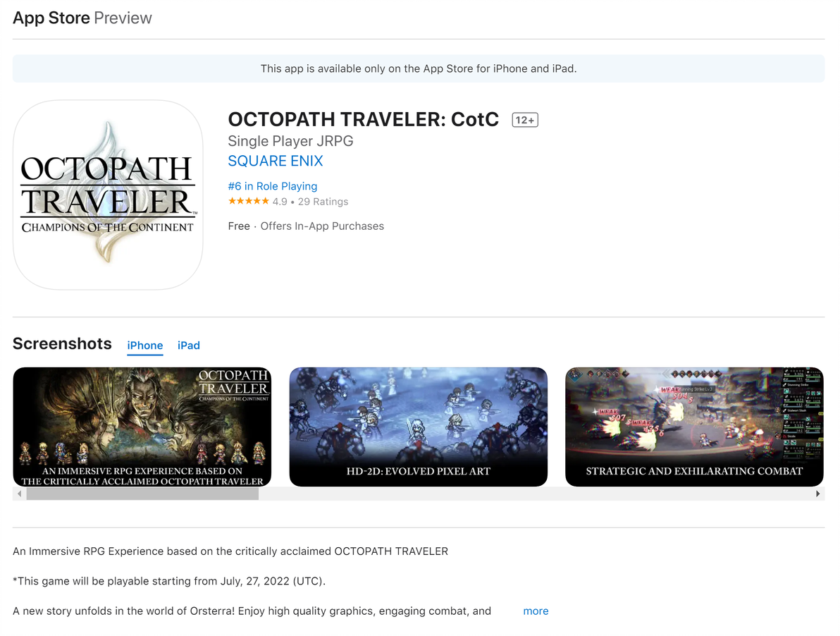Click the scroll-right arrow of screenshots scrollbar
The height and width of the screenshot is (636, 840).
coord(818,494)
